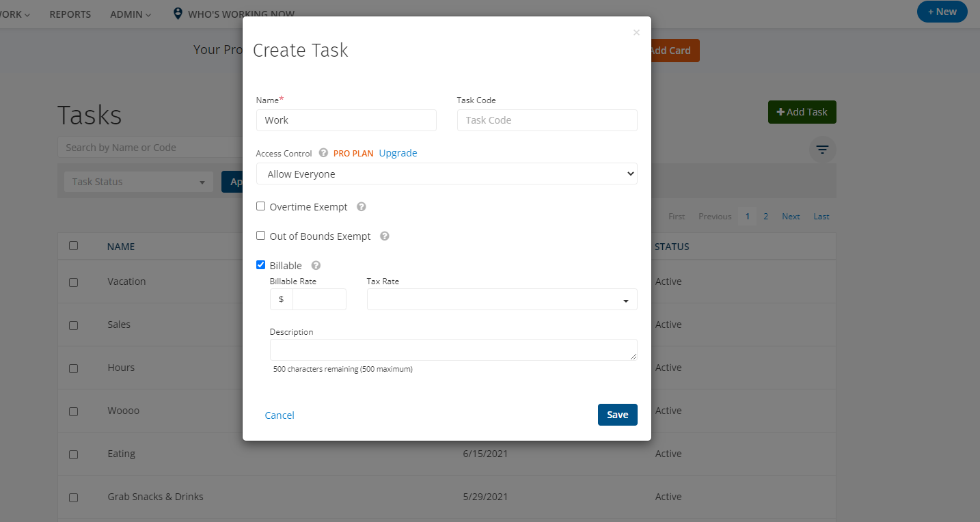Viewport: 980px width, 522px height.
Task: Click the Eating task name
Action: coord(122,454)
